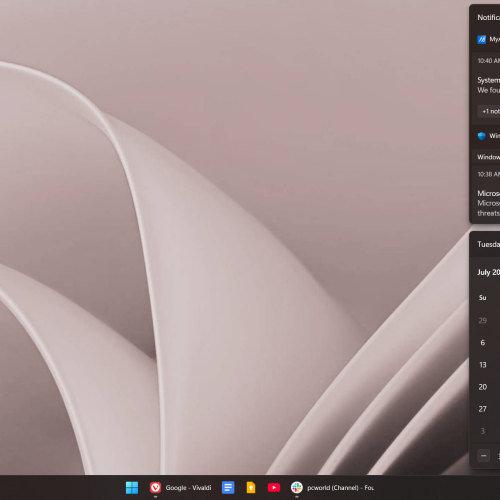Select calendar date 13
The height and width of the screenshot is (500, 500).
pos(483,365)
